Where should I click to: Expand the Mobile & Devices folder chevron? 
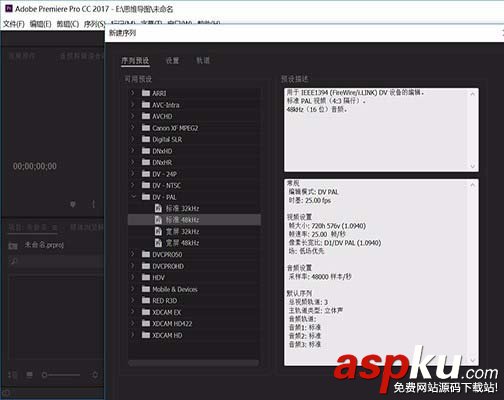tap(133, 289)
